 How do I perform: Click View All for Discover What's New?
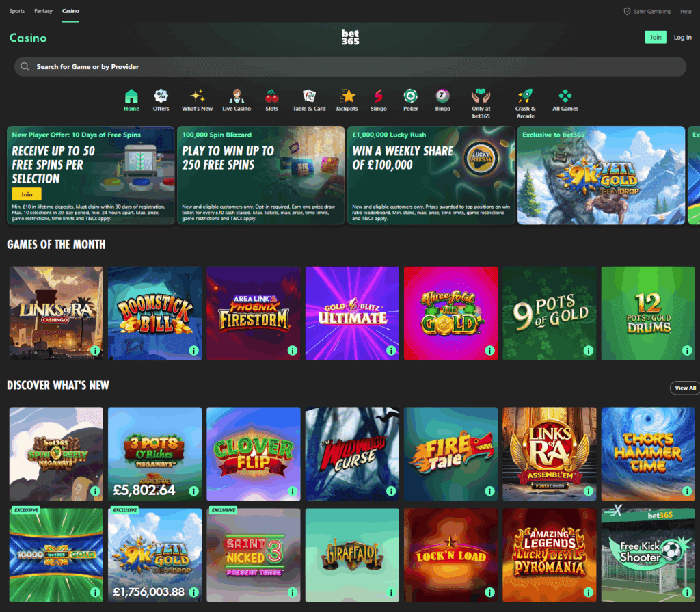click(684, 388)
